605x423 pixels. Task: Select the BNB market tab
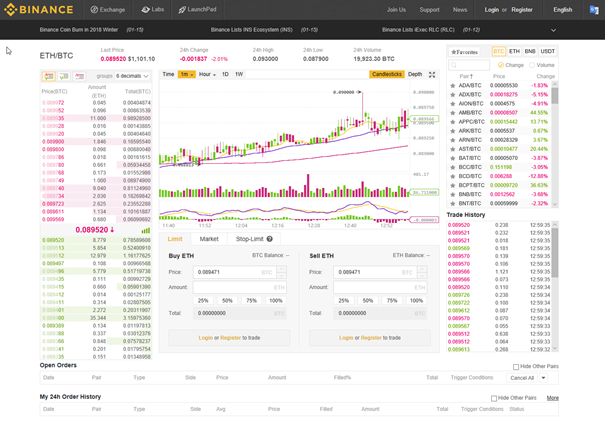click(530, 51)
